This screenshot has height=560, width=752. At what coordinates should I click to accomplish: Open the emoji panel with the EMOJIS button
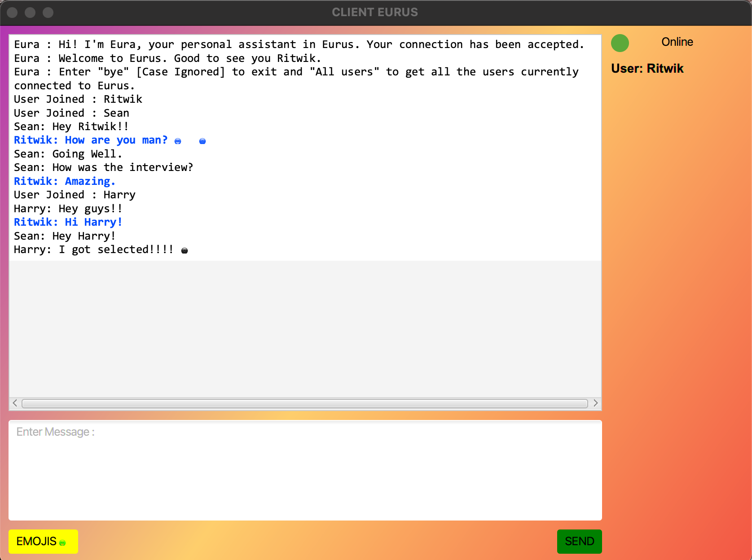(38, 542)
